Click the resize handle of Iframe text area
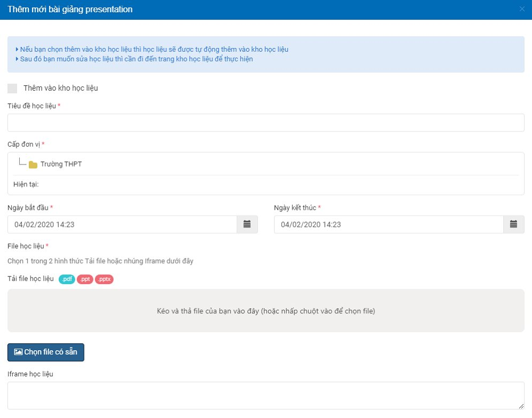The image size is (532, 418). pyautogui.click(x=521, y=406)
